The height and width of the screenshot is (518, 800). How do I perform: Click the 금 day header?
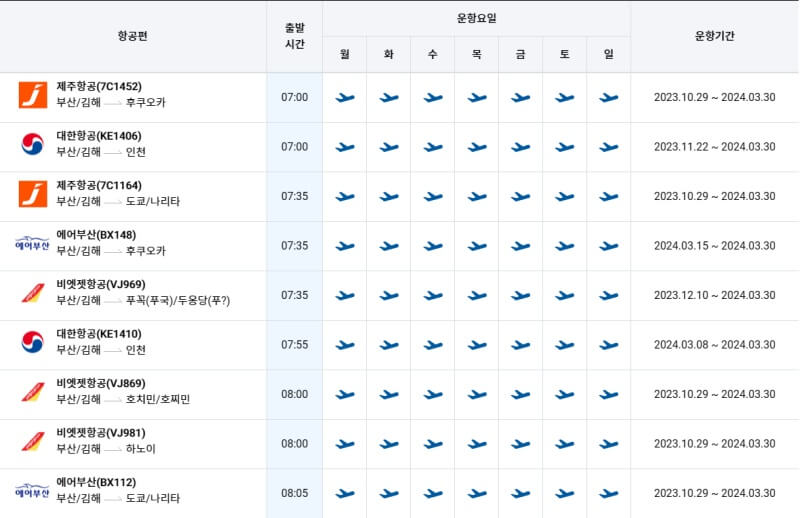521,54
